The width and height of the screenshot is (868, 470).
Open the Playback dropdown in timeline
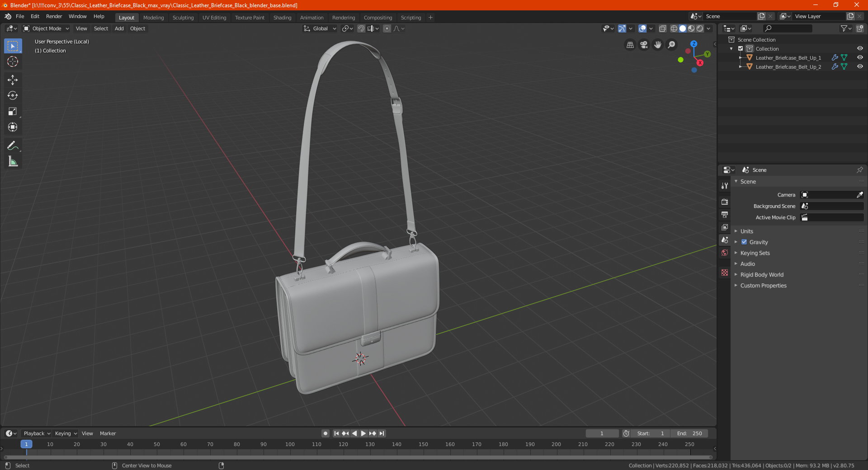pyautogui.click(x=37, y=433)
